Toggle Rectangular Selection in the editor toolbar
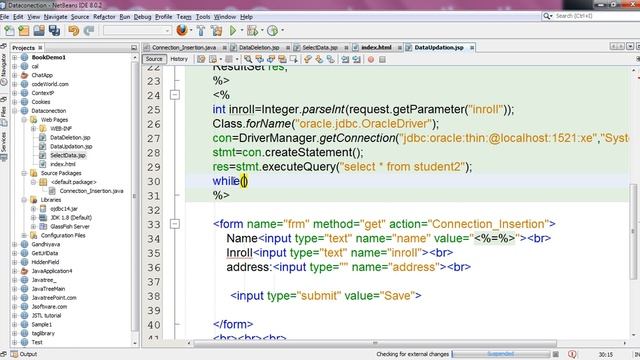Image resolution: width=640 pixels, height=360 pixels. (x=293, y=59)
